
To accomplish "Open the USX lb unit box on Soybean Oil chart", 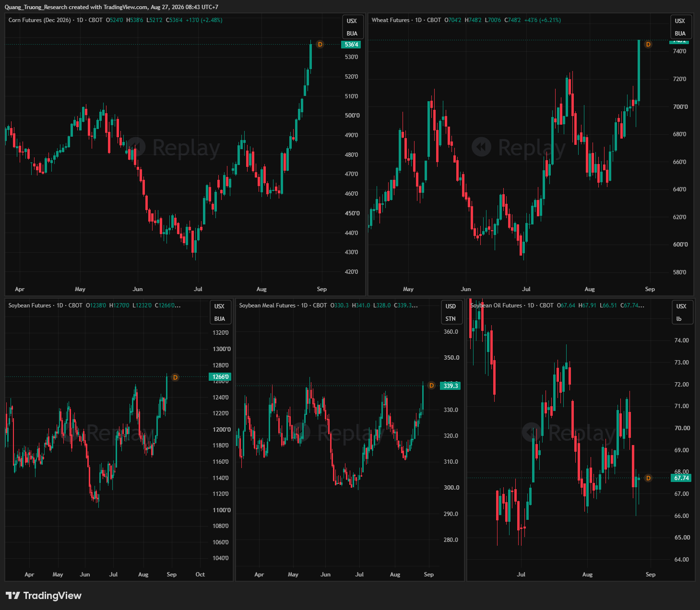I will pos(681,313).
